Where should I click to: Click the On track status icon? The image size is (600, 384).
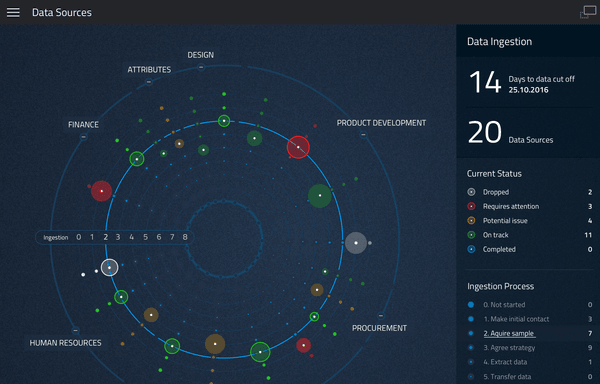[x=471, y=235]
